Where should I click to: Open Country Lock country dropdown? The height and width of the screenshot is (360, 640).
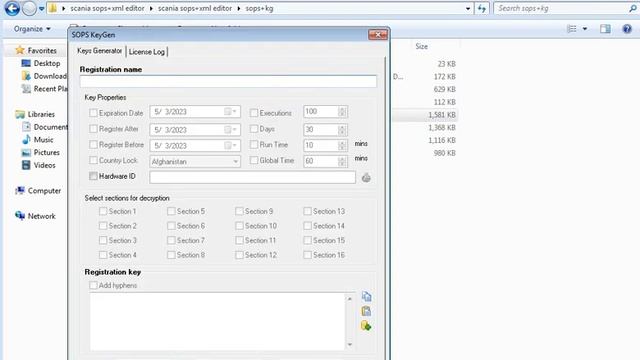(x=236, y=162)
